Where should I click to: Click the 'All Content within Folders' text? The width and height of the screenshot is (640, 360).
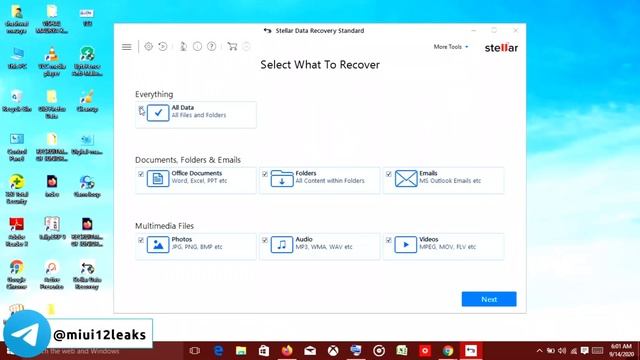pos(330,181)
